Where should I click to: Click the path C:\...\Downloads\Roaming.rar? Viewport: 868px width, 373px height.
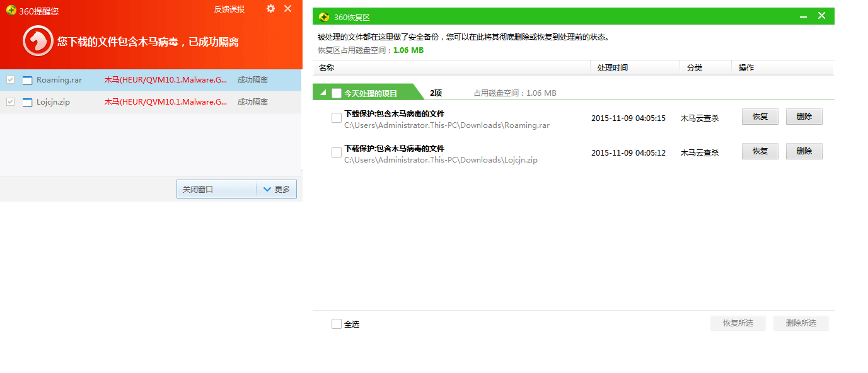pos(447,125)
